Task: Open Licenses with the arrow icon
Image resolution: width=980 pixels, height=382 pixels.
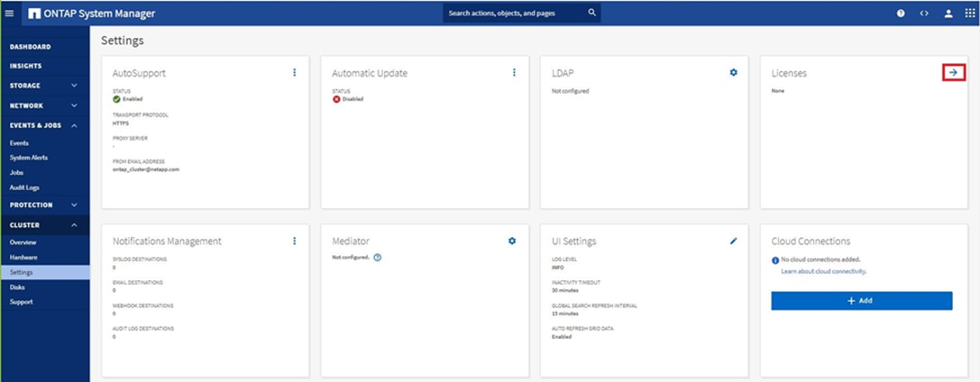Action: (x=952, y=72)
